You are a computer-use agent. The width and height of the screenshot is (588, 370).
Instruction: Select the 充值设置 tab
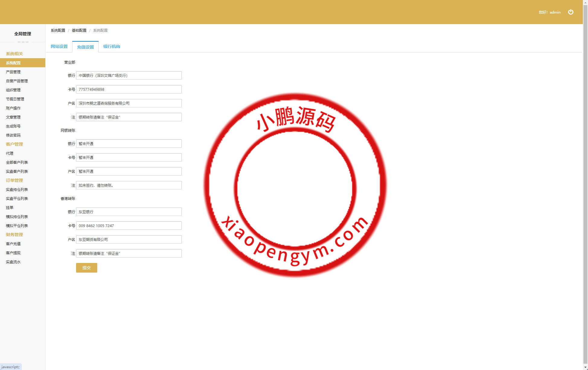pos(85,47)
